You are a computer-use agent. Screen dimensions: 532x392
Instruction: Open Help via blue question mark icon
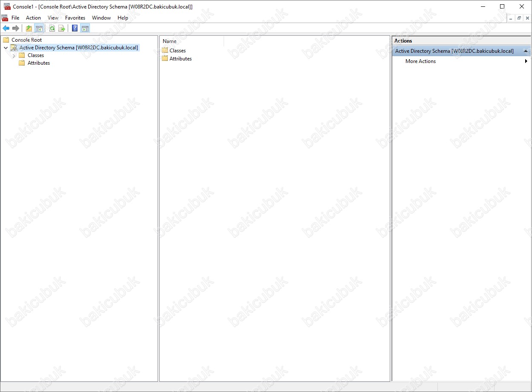[x=75, y=29]
